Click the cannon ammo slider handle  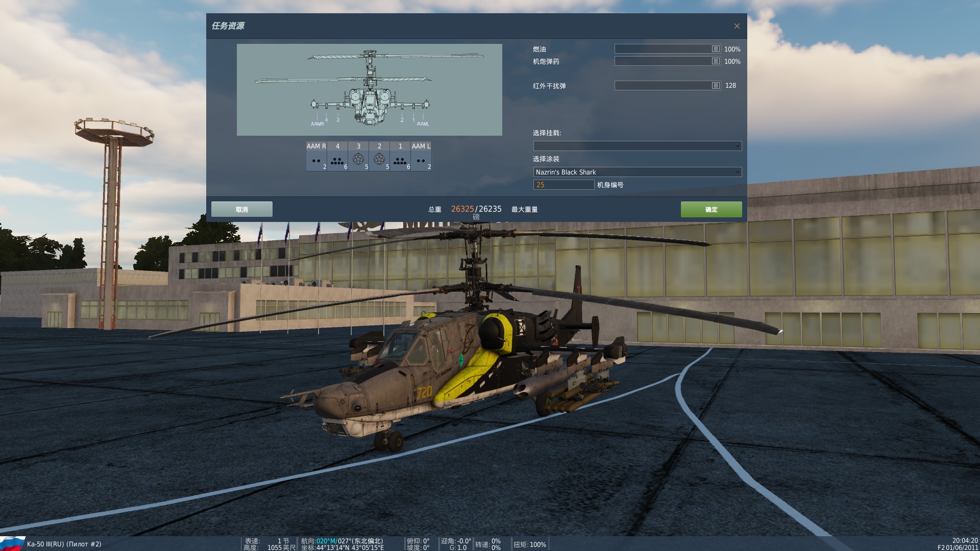[x=716, y=61]
